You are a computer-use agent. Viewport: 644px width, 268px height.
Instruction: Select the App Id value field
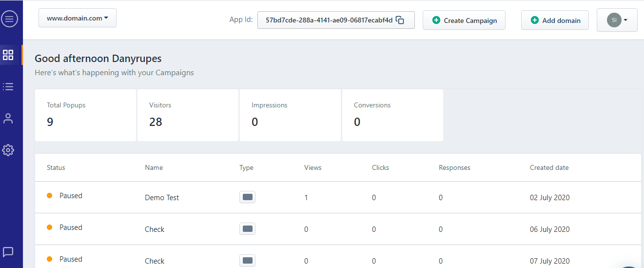(x=336, y=20)
